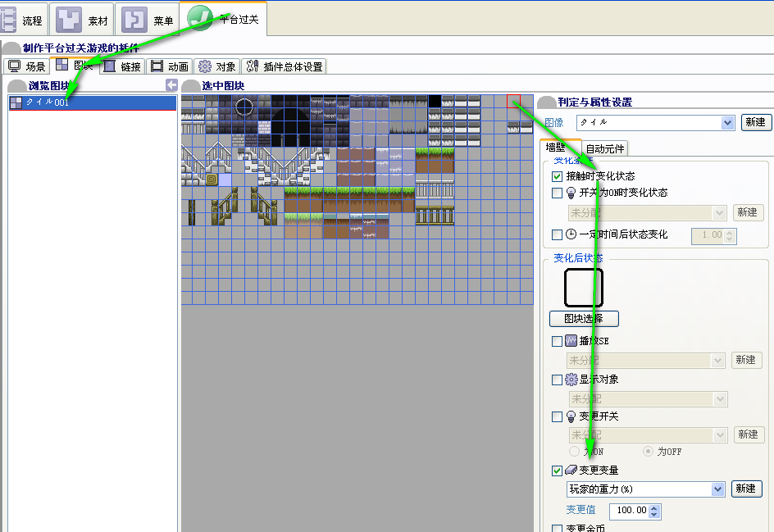774x532 pixels.
Task: Click the monitor icon of 场景 tab
Action: (x=14, y=66)
